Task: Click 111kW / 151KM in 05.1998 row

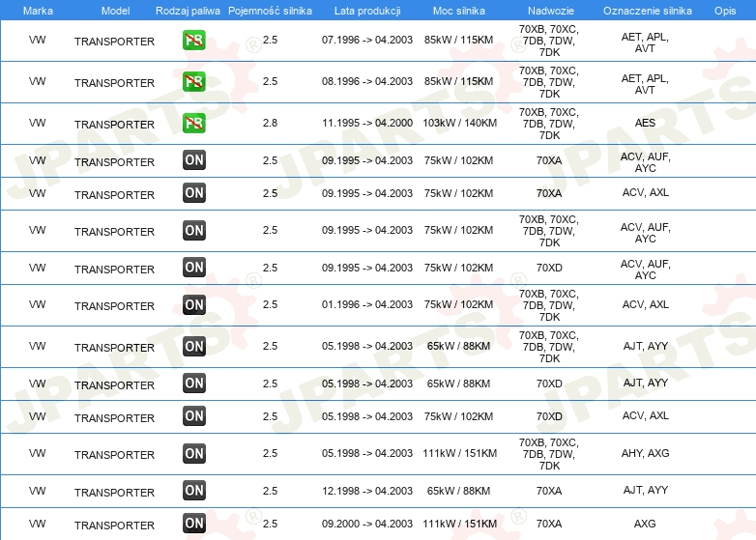Action: click(x=459, y=453)
